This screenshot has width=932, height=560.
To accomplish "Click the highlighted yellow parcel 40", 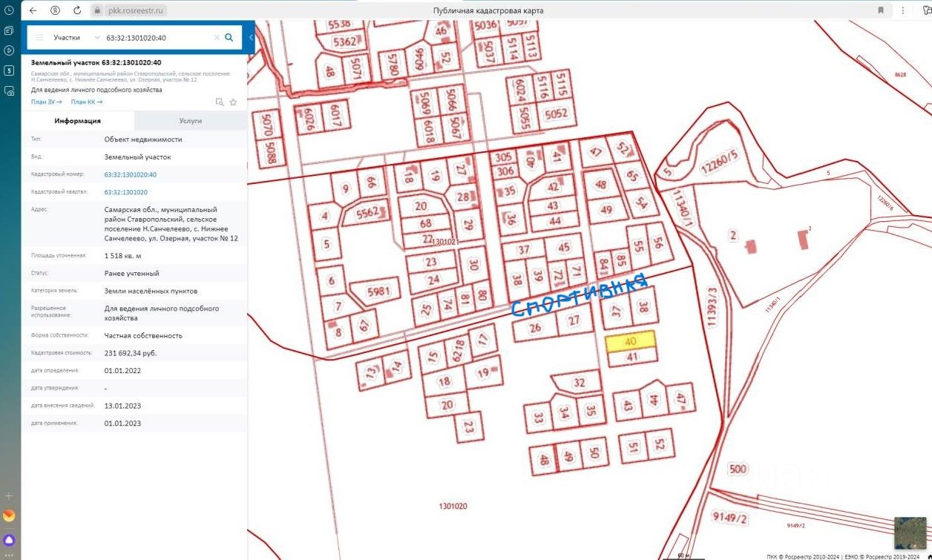I will pos(631,341).
